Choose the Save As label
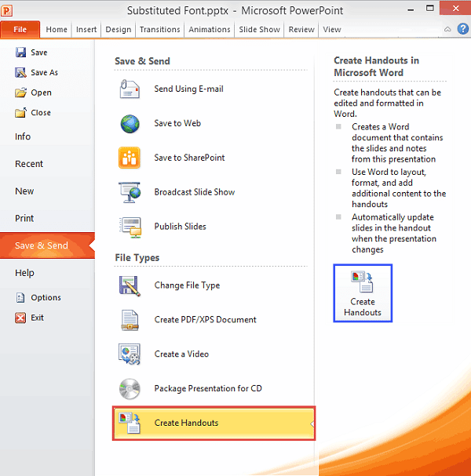This screenshot has height=476, width=471. [x=45, y=73]
